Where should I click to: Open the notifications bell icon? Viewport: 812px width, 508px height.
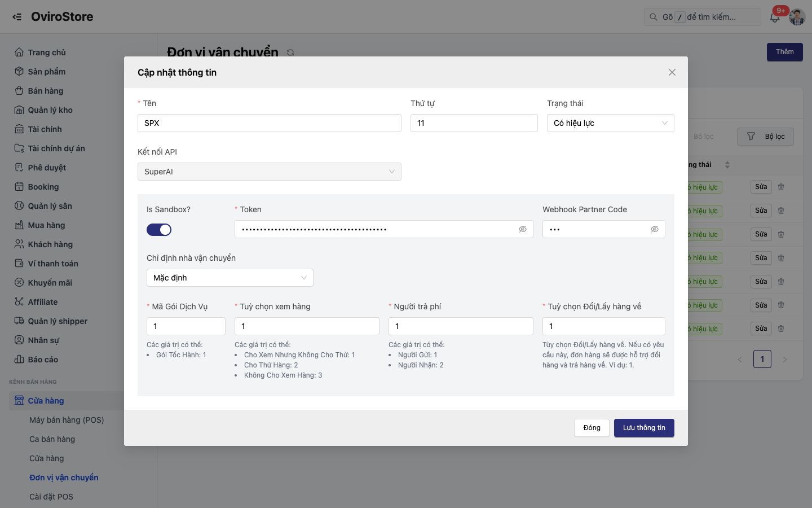(775, 17)
